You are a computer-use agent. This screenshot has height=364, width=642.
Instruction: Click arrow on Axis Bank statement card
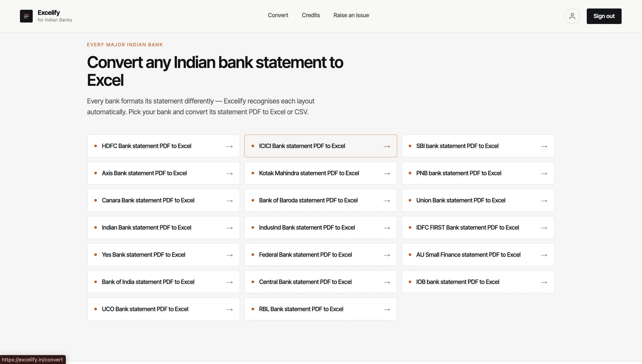click(230, 174)
